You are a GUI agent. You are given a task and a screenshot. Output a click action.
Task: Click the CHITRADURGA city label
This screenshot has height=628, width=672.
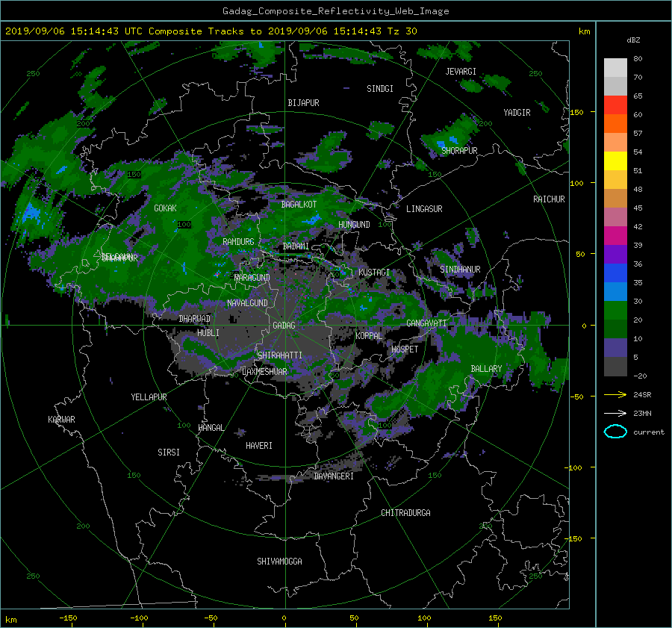pyautogui.click(x=405, y=513)
